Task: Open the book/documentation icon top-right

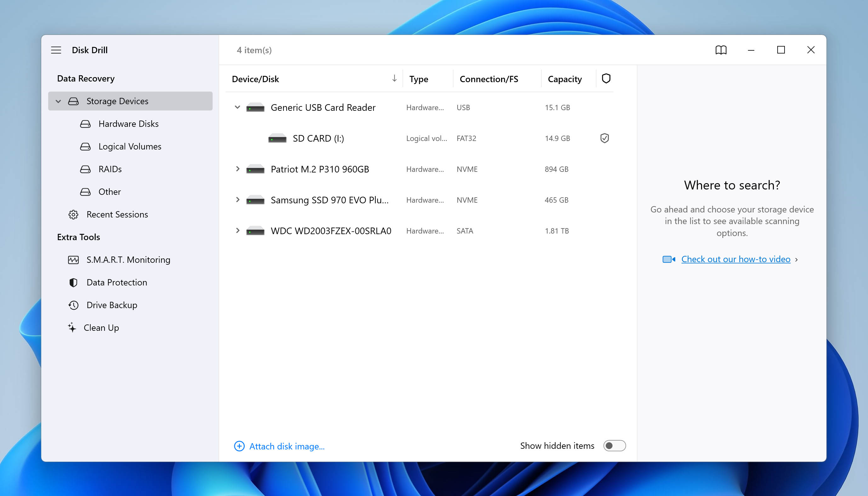Action: click(x=721, y=49)
